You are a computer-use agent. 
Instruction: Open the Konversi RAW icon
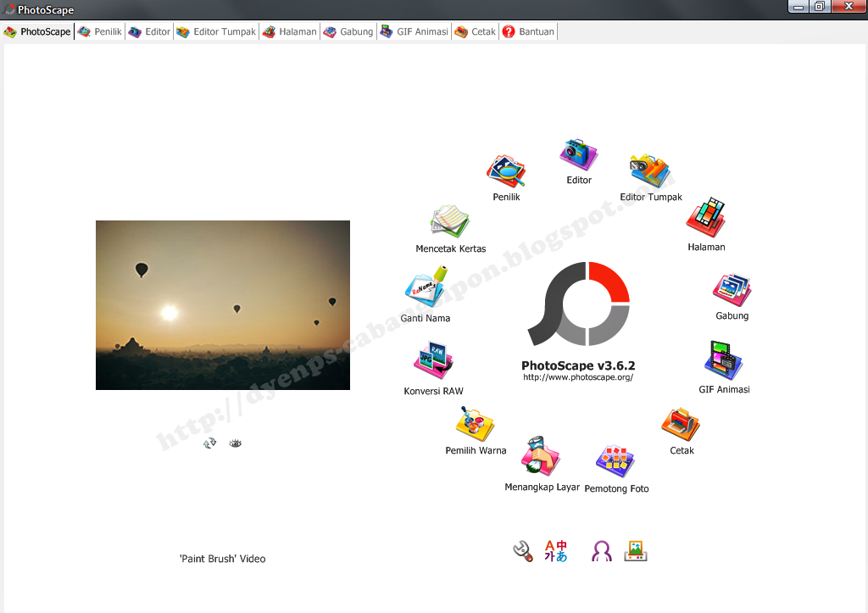(x=433, y=360)
